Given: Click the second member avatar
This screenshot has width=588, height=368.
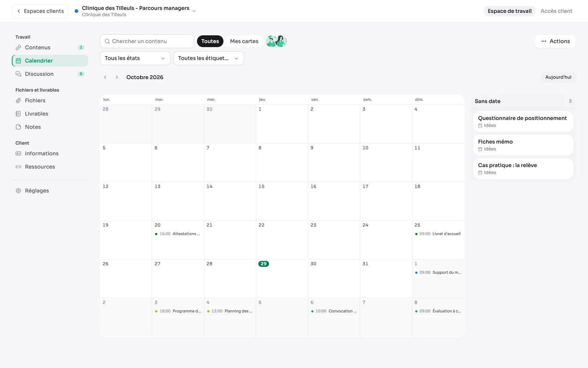Looking at the screenshot, I should 282,41.
